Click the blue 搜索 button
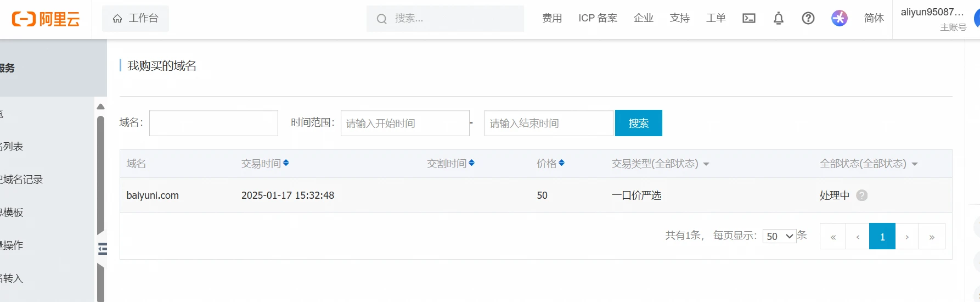 point(638,123)
